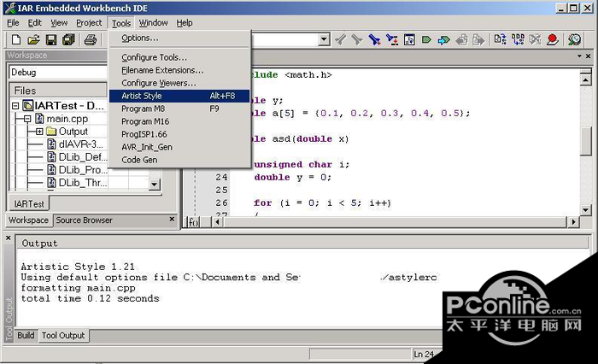This screenshot has height=364, width=598.
Task: Switch to the Source Browser tab
Action: pyautogui.click(x=85, y=220)
